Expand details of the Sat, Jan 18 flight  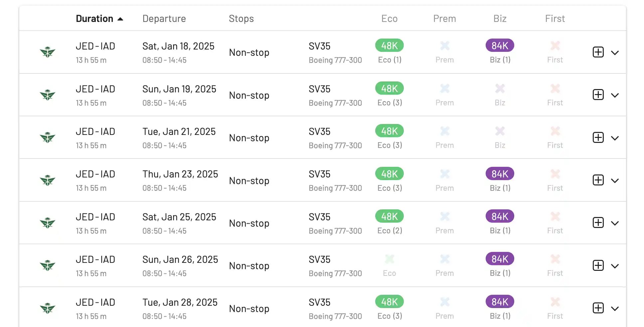(x=615, y=53)
